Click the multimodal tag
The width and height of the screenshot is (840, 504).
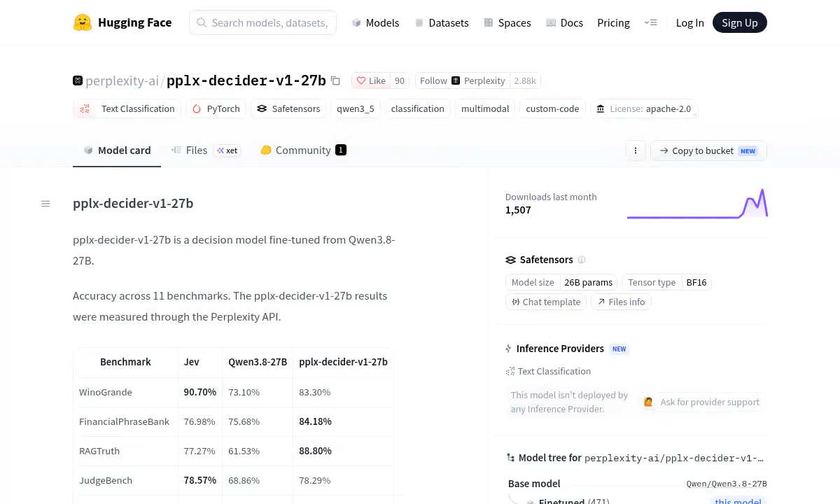(x=485, y=108)
